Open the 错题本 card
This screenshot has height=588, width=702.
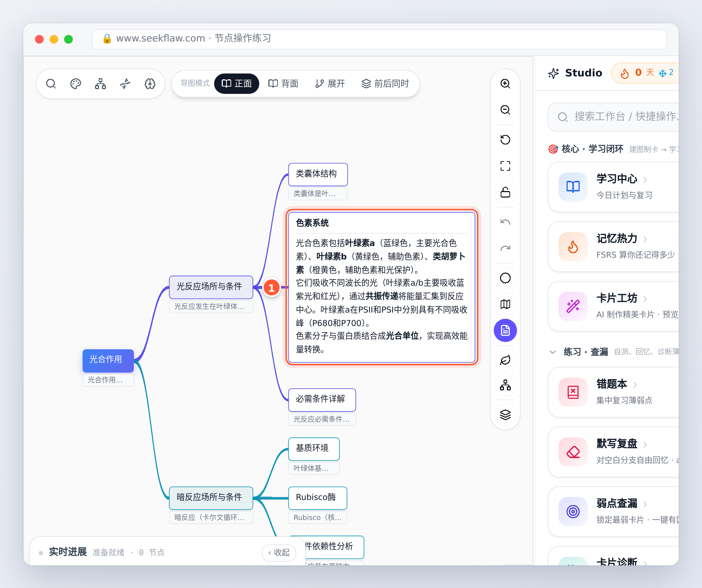613,392
